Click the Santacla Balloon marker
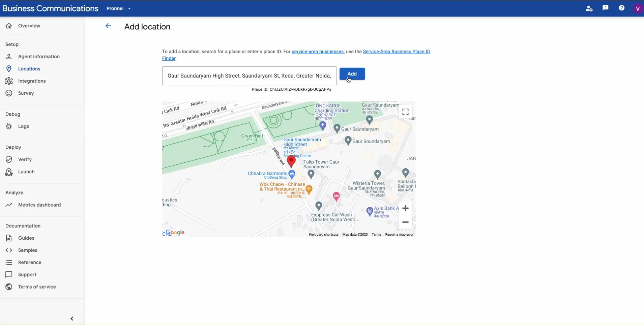644x325 pixels. click(406, 173)
